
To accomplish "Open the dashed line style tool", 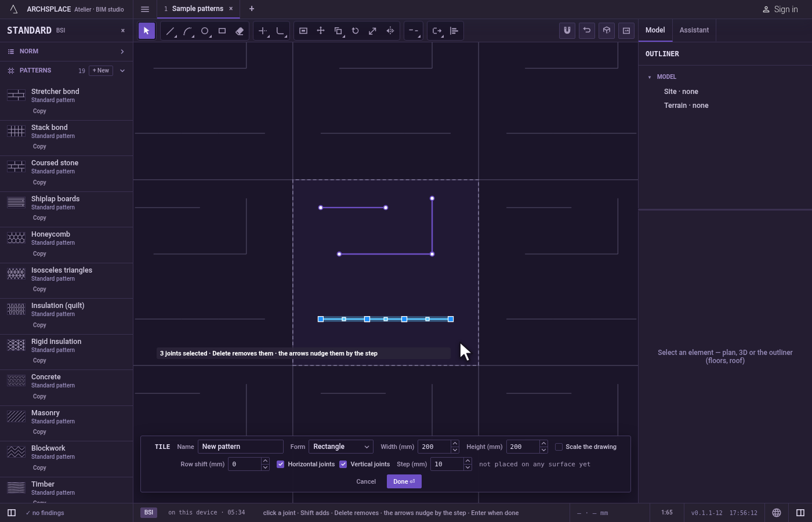I will [x=413, y=31].
